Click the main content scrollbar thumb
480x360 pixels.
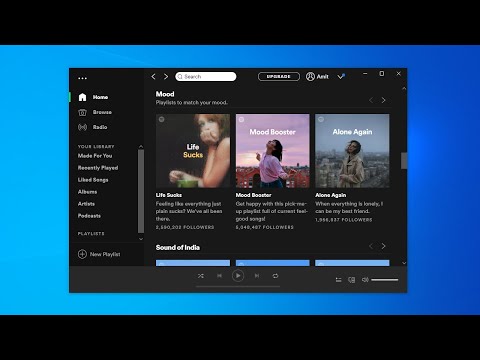click(x=404, y=161)
